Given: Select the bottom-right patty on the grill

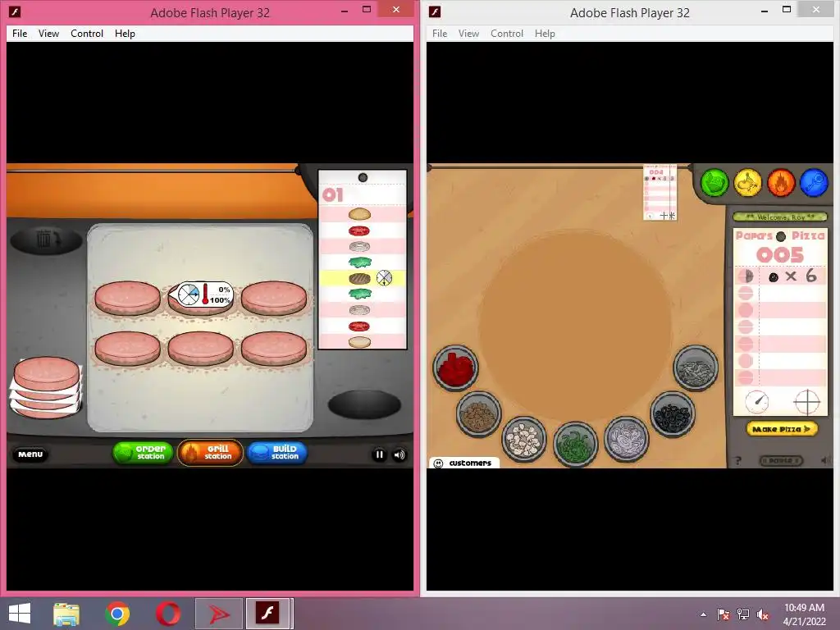Looking at the screenshot, I should (x=274, y=348).
